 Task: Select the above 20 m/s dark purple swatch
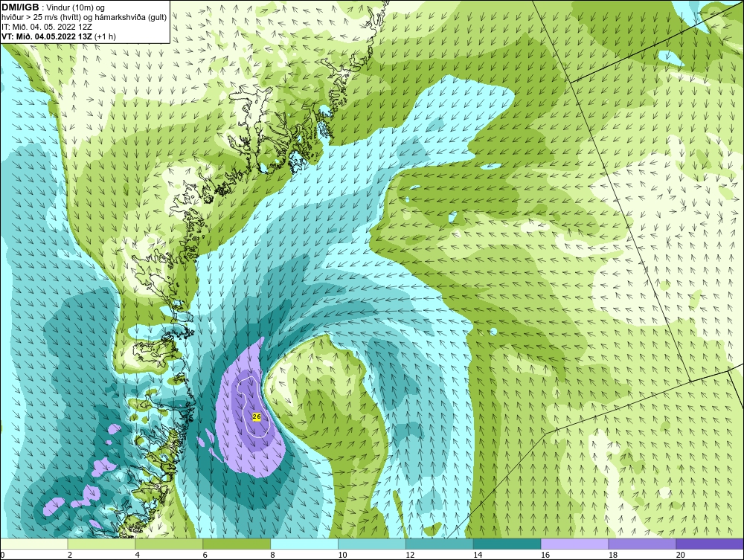710,544
